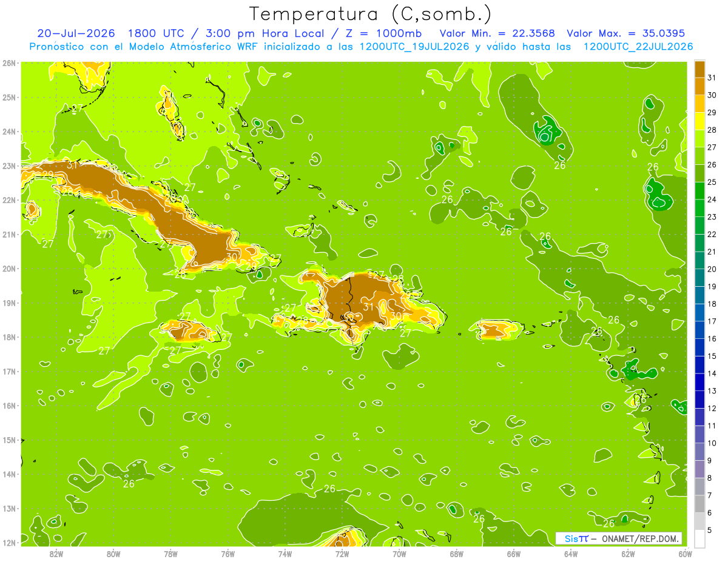Select the grey legend swatch between 6 and 7
The height and width of the screenshot is (562, 728).
click(x=699, y=504)
